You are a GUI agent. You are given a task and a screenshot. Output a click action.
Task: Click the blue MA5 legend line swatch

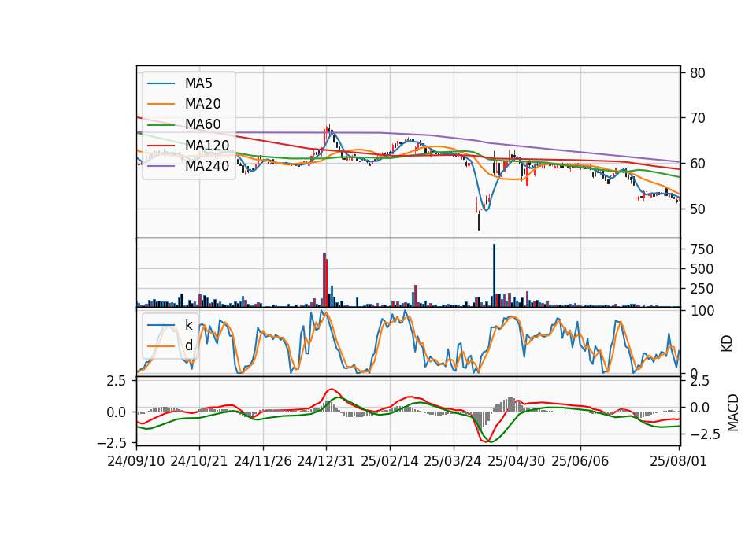[161, 83]
